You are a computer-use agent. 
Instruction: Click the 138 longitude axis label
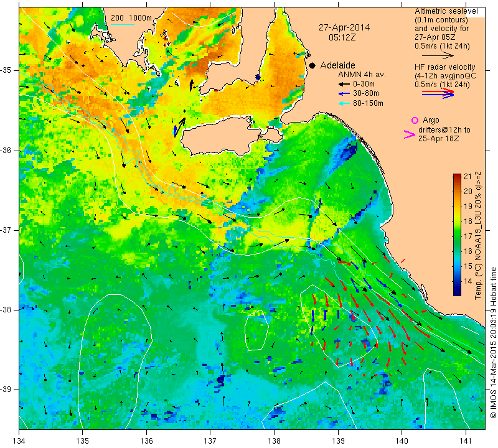point(274,441)
